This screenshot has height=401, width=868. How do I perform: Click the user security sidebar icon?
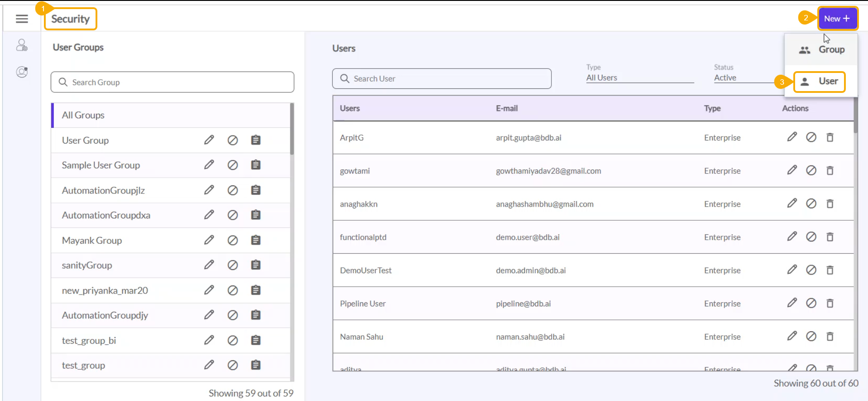pyautogui.click(x=22, y=45)
